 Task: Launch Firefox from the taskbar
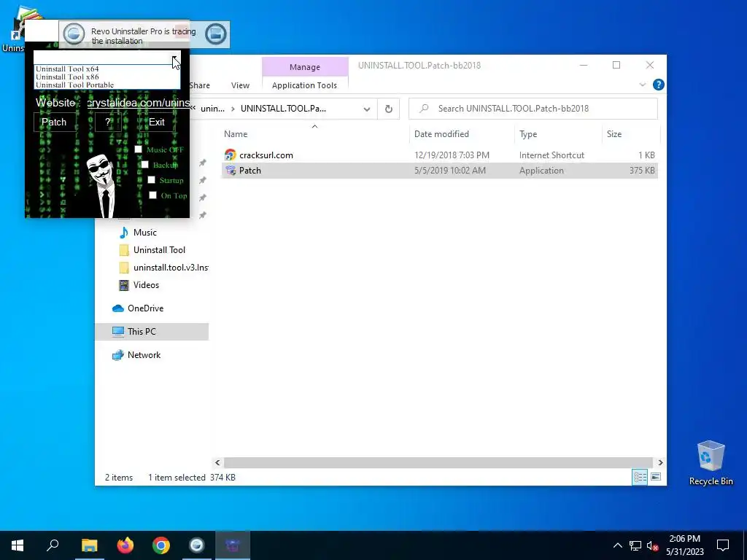coord(125,545)
